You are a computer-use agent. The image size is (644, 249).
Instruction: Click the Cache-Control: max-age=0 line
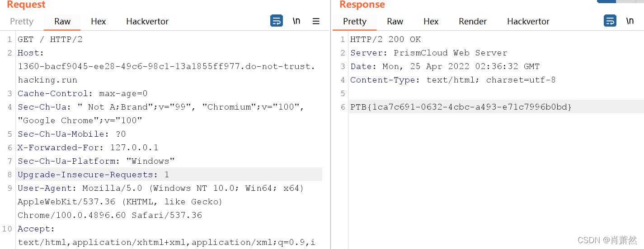pos(83,93)
